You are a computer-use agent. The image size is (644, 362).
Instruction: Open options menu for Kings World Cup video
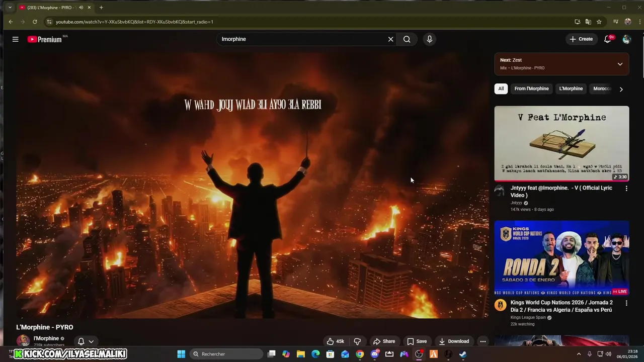(626, 303)
